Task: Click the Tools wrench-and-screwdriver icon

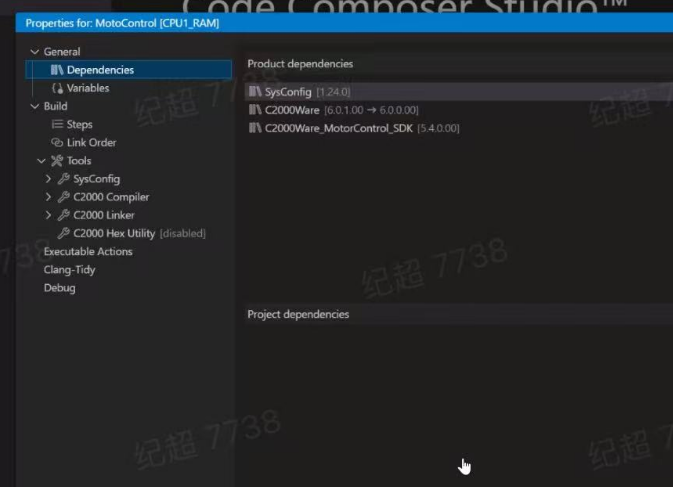Action: coord(57,160)
